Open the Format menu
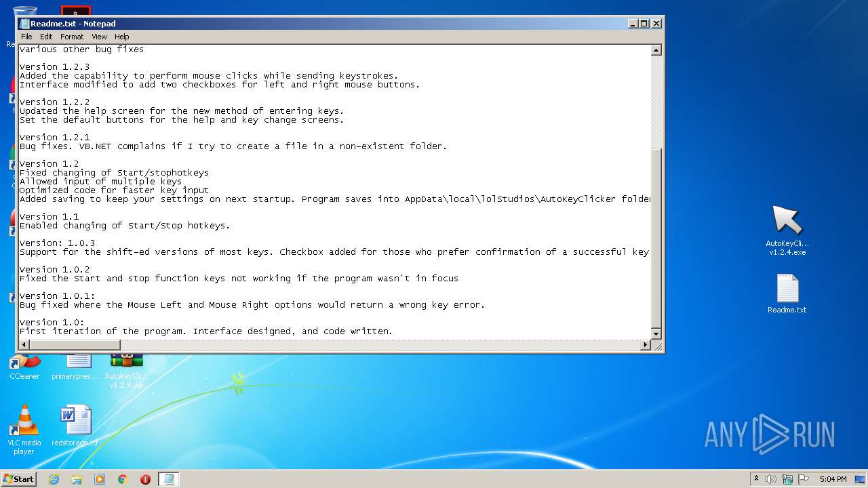 [72, 37]
